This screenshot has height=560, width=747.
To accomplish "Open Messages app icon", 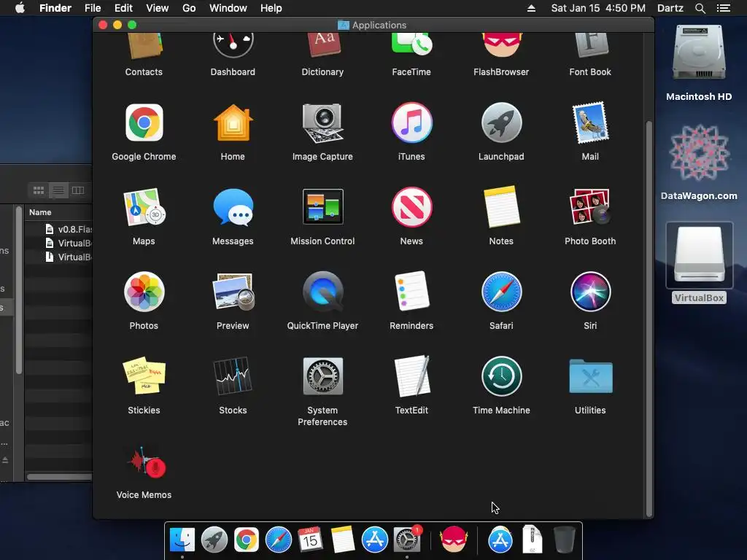I will pos(233,207).
